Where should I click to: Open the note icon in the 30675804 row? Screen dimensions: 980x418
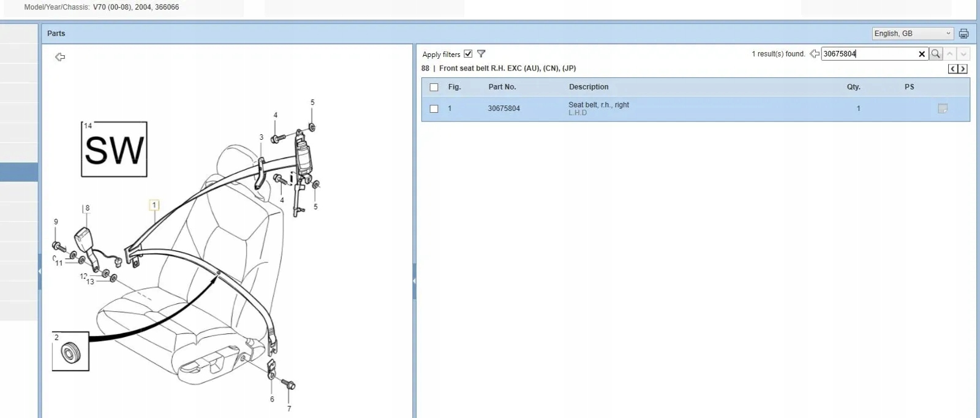(943, 108)
